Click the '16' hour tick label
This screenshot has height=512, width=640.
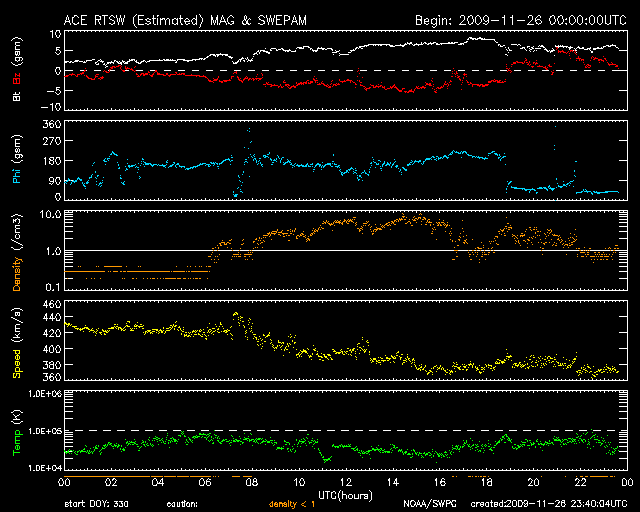tap(440, 482)
